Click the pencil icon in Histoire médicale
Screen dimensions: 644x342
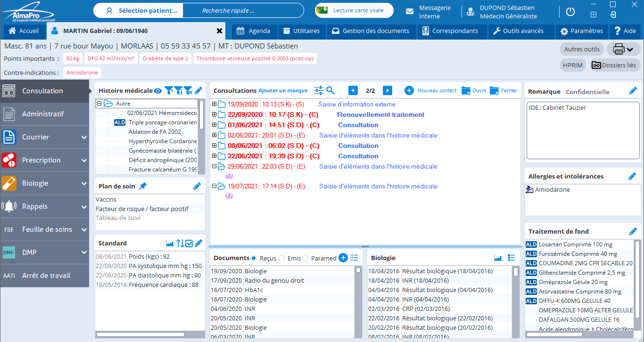point(198,90)
